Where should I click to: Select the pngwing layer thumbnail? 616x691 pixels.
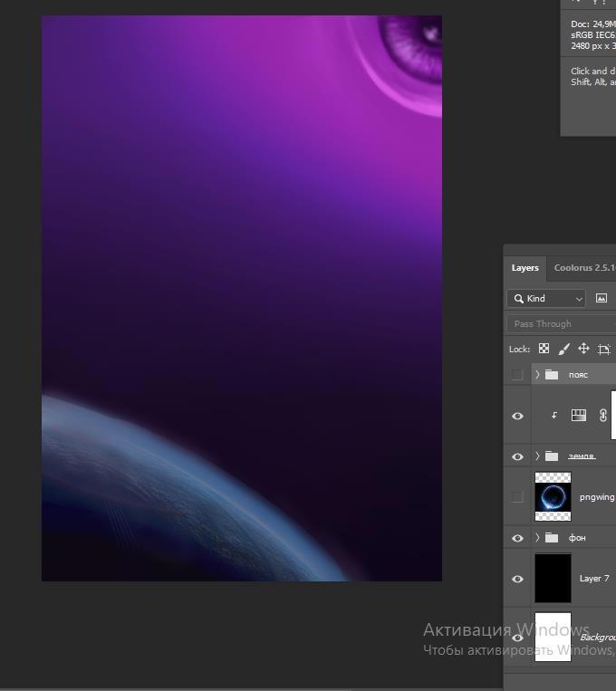coord(553,496)
